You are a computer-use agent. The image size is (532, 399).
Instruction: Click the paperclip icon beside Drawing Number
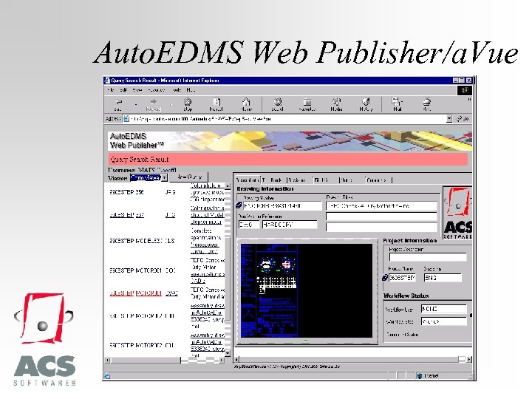(x=239, y=205)
